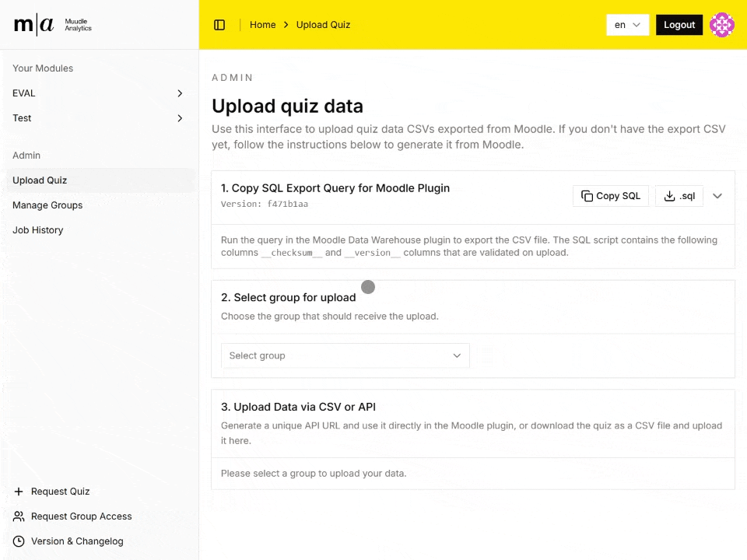Collapse the SQL Export Query section

click(x=717, y=196)
